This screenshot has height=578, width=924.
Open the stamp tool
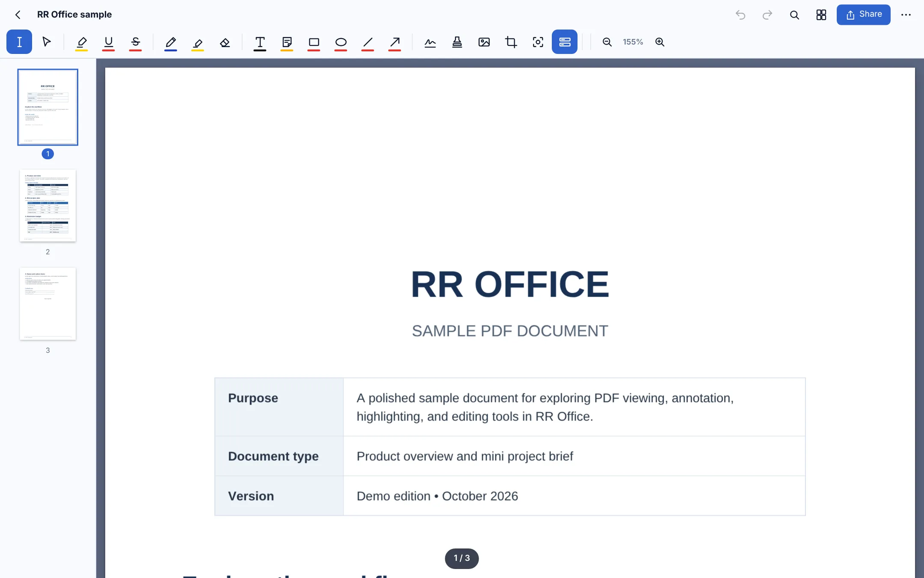(457, 42)
